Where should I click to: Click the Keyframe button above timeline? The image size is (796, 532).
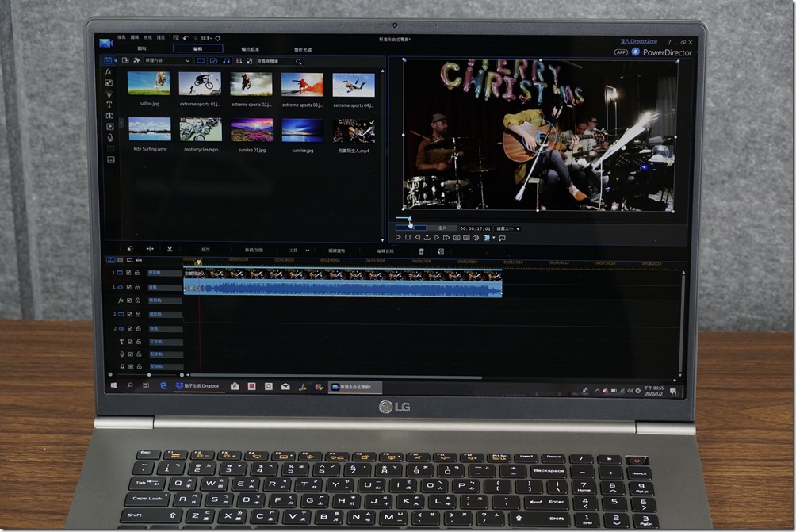click(337, 251)
